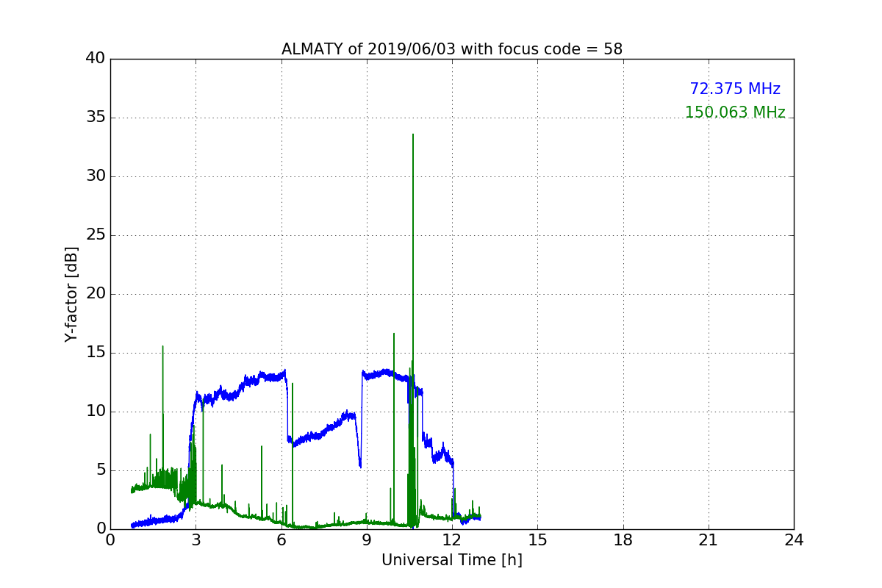
Task: Click the y-axis tick label 35
Action: 96,118
